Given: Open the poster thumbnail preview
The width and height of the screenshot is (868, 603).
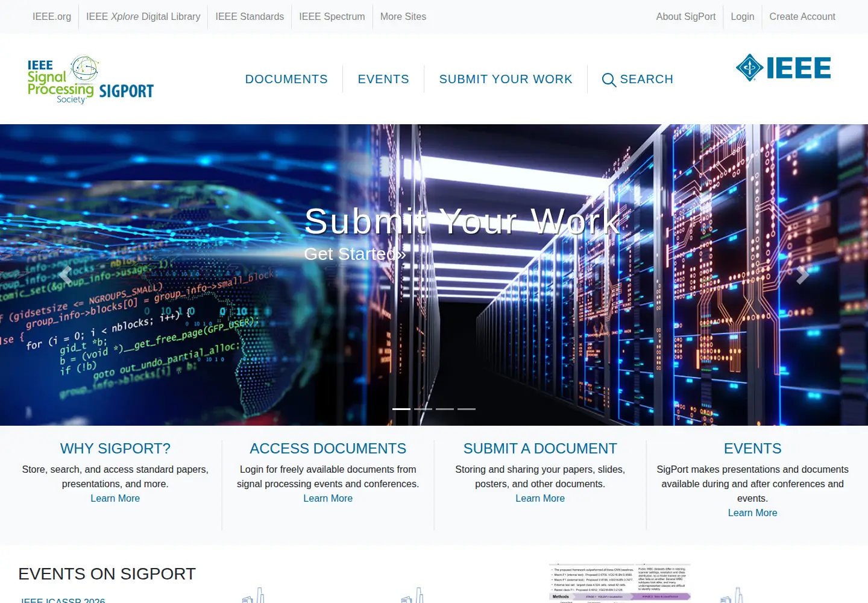Looking at the screenshot, I should (x=619, y=583).
